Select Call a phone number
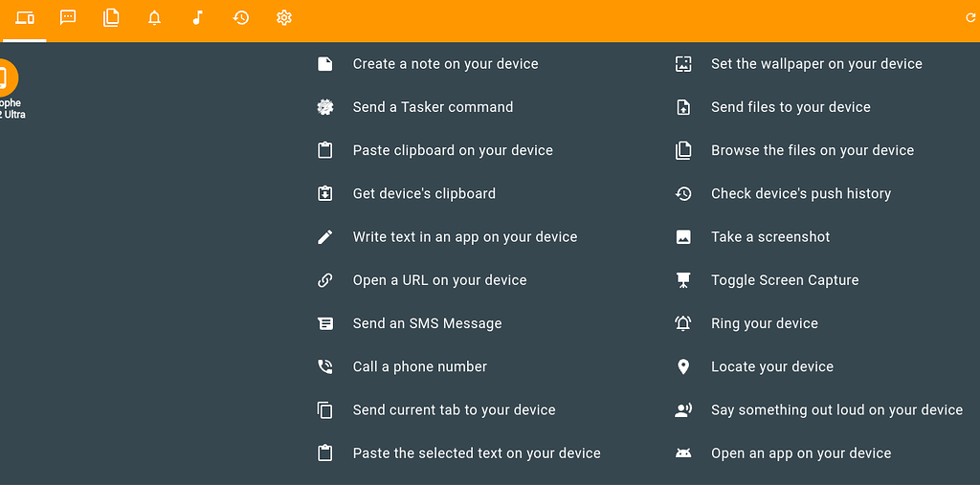This screenshot has width=980, height=485. (x=420, y=367)
